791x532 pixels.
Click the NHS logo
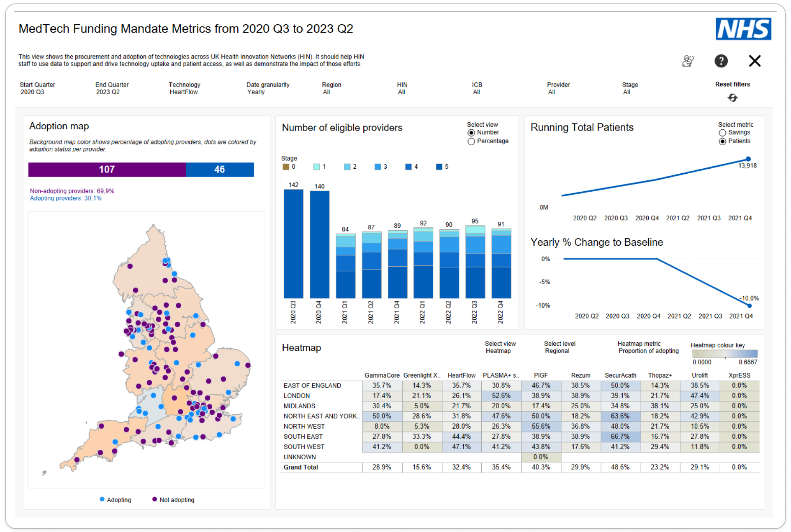pos(743,29)
